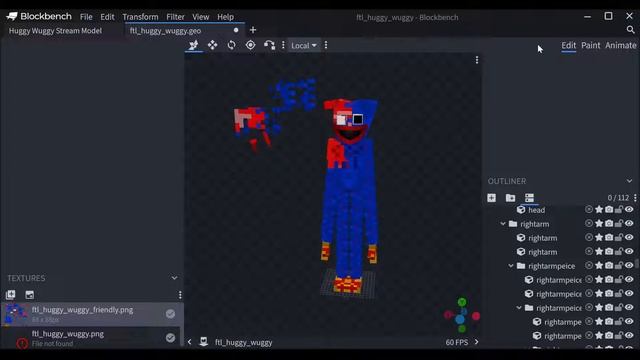
Task: Click the star icon on head row
Action: 599,210
